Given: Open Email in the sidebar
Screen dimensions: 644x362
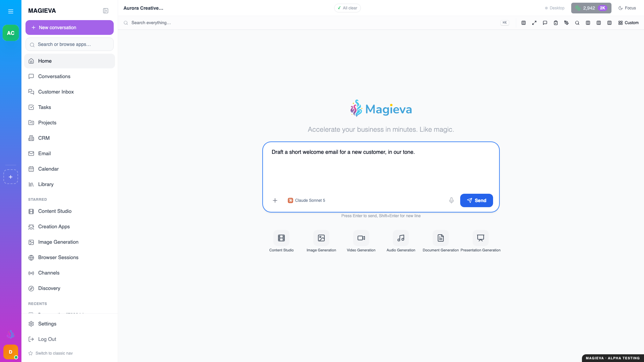Looking at the screenshot, I should (x=69, y=154).
